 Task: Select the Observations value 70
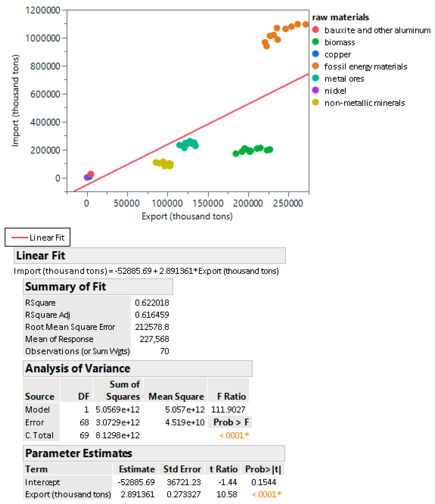(165, 351)
